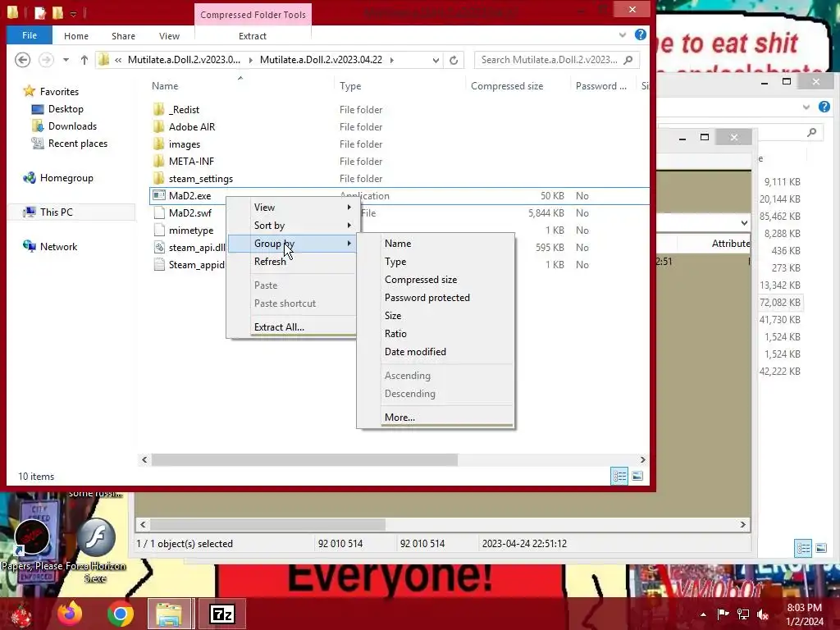840x630 pixels.
Task: Click the Explorer horizontal scrollbar thumb
Action: click(x=305, y=459)
